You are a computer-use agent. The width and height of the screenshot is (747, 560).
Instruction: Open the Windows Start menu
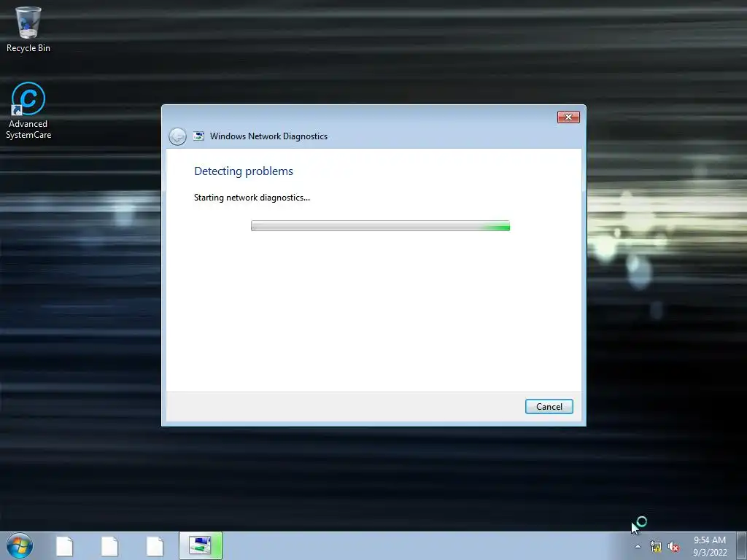point(20,545)
